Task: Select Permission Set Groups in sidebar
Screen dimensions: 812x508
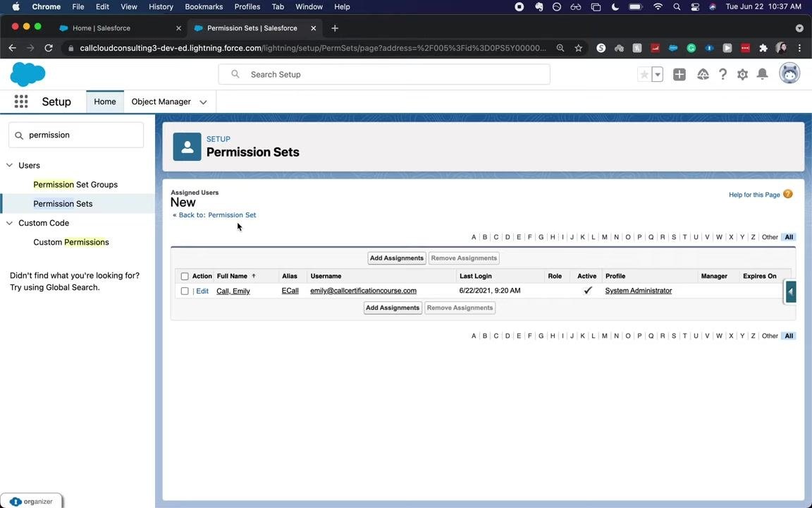Action: pyautogui.click(x=75, y=185)
